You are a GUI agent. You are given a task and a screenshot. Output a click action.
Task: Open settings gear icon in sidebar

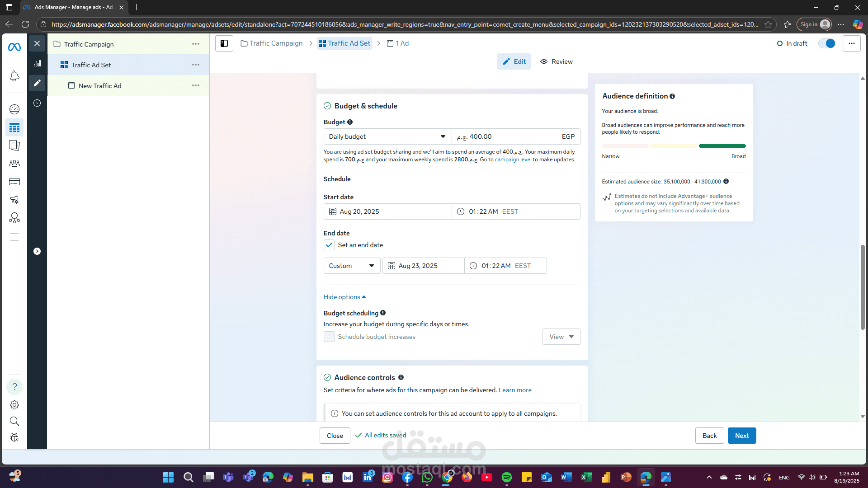point(14,405)
